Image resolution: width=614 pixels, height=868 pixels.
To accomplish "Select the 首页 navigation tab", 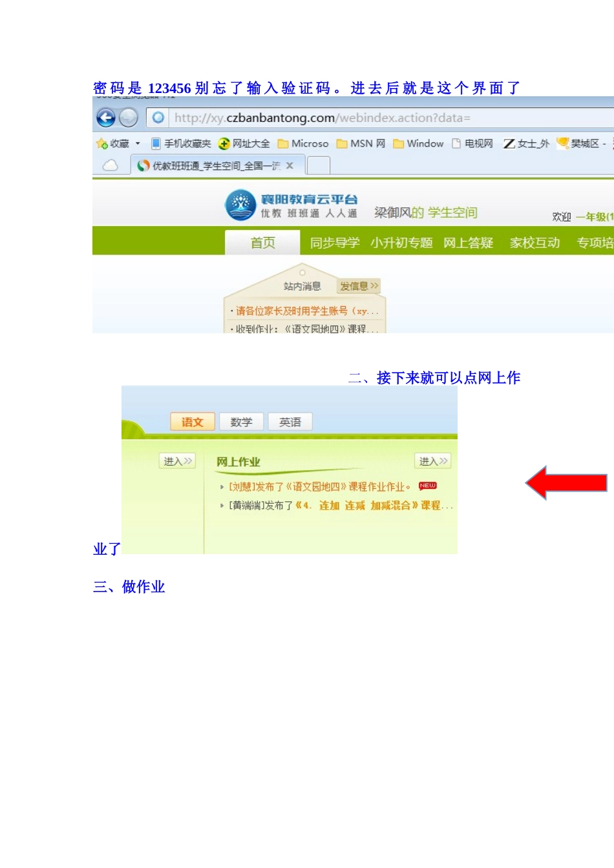I will [x=262, y=243].
